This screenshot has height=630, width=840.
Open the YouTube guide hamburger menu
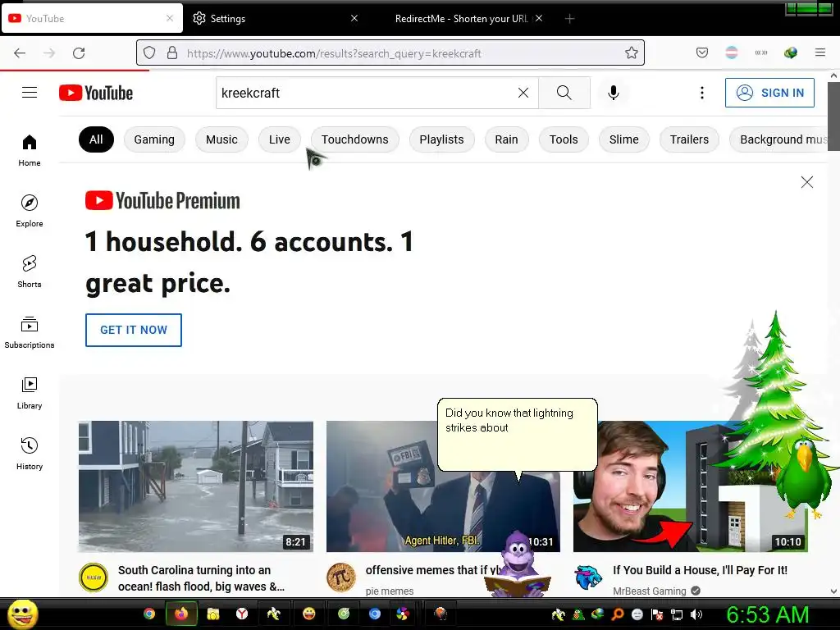30,93
